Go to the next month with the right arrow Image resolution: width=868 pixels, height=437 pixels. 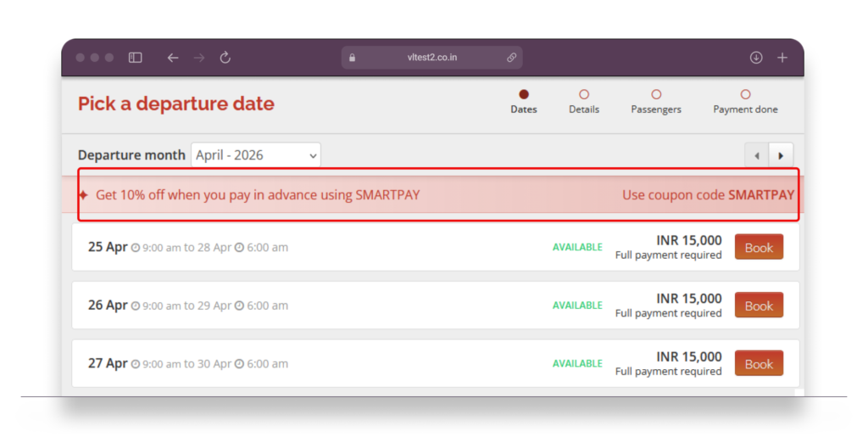point(781,155)
